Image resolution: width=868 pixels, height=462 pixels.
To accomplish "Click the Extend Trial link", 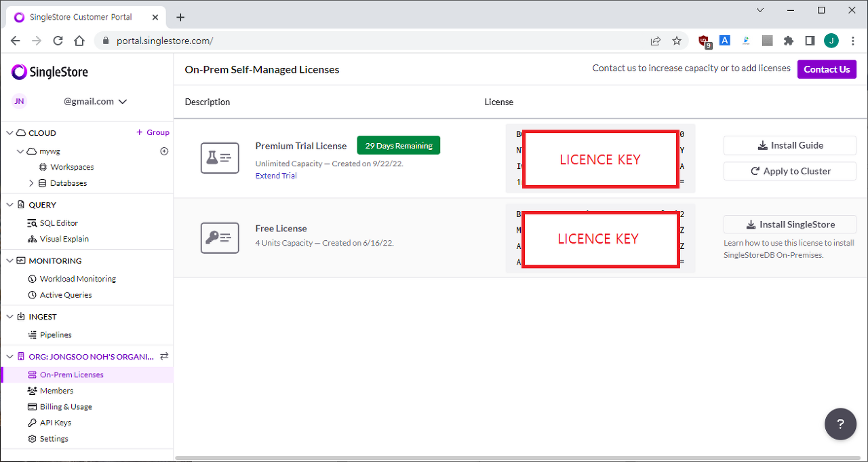I will [276, 176].
